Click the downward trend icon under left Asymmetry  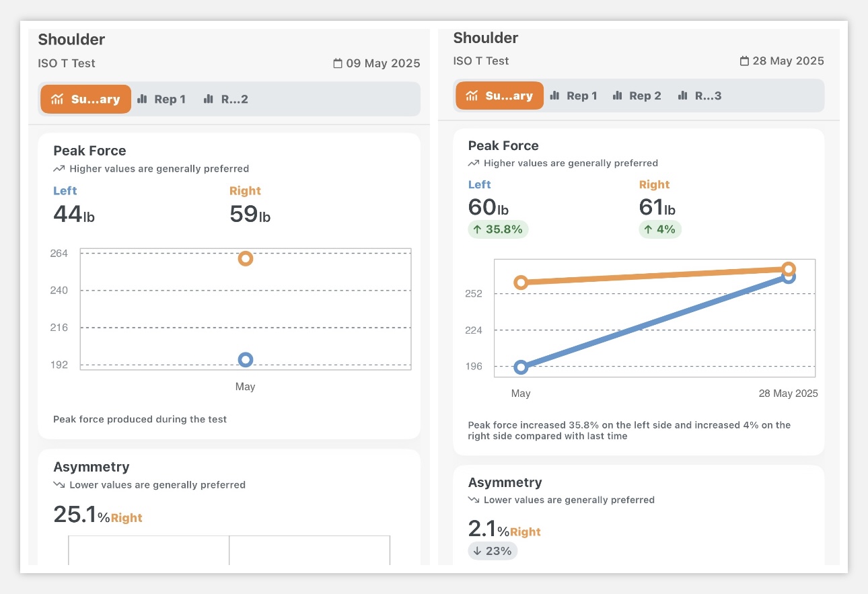(x=59, y=484)
